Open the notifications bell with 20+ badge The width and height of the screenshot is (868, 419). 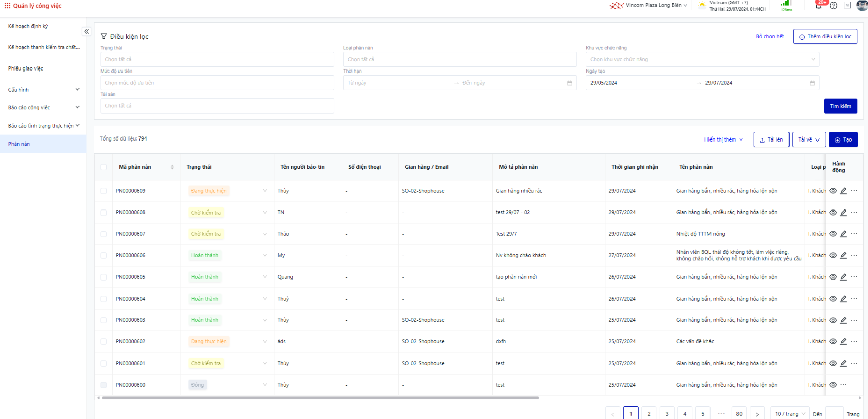pos(819,6)
